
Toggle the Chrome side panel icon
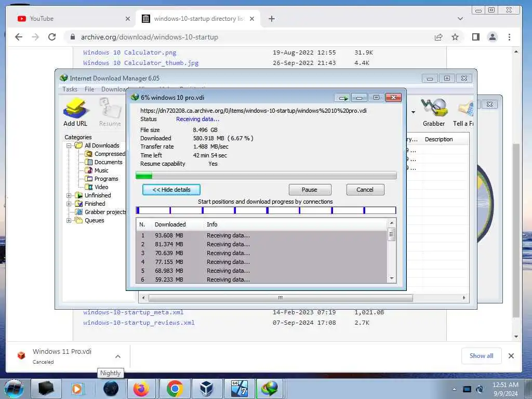476,37
